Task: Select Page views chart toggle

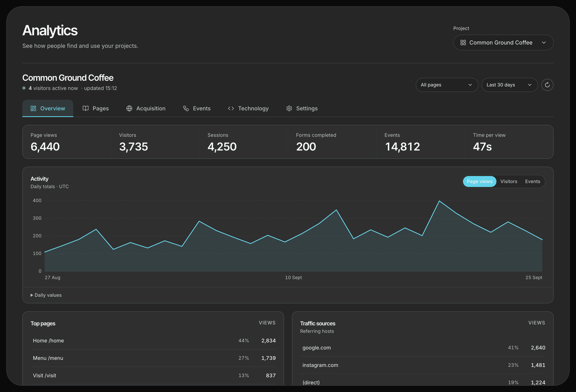Action: pos(479,181)
